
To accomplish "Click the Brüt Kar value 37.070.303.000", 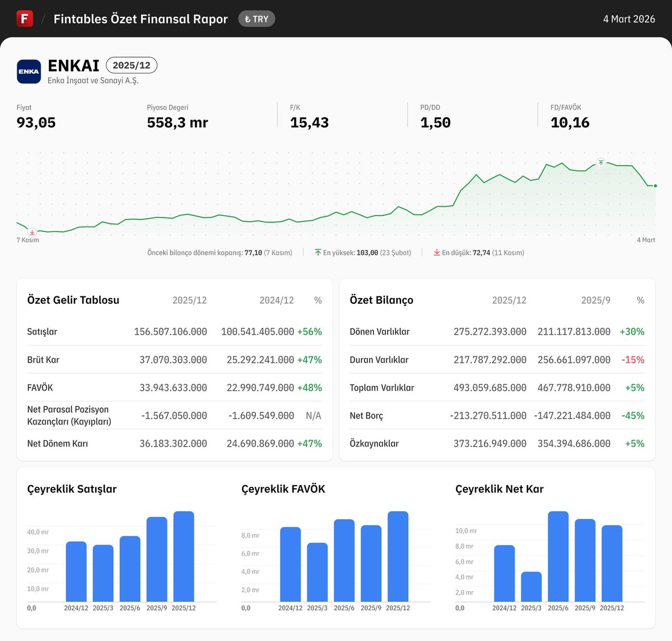I will [x=173, y=360].
